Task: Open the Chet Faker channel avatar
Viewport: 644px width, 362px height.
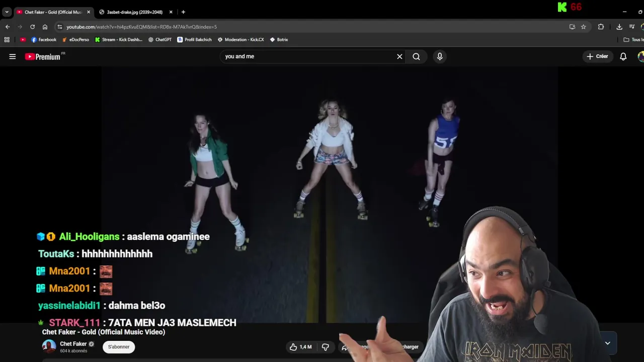Action: click(49, 347)
